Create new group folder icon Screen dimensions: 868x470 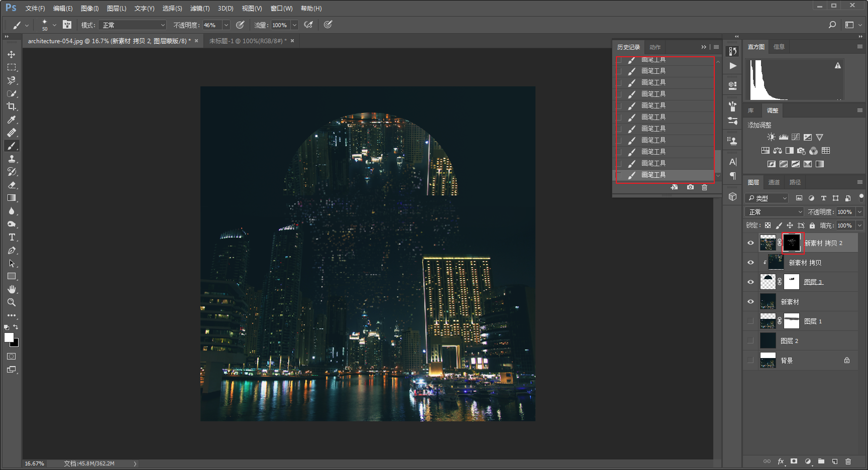point(821,461)
